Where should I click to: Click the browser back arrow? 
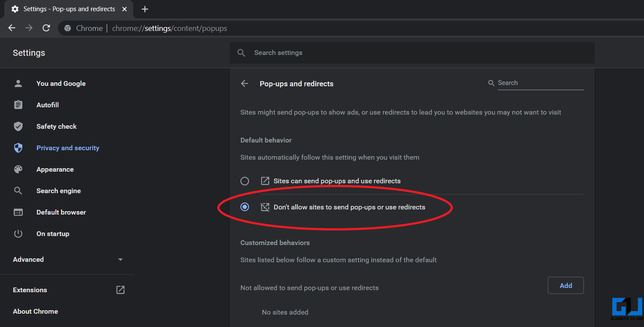click(12, 28)
